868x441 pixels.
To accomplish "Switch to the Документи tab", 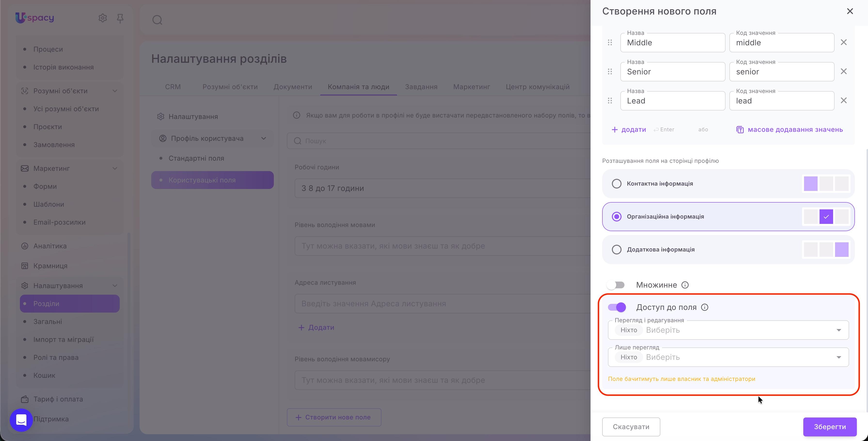I will point(292,87).
